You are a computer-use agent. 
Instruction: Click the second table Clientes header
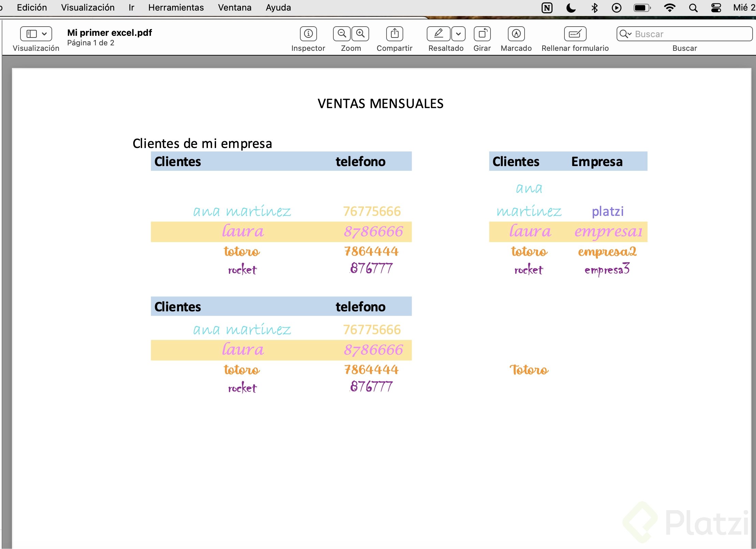tap(178, 307)
